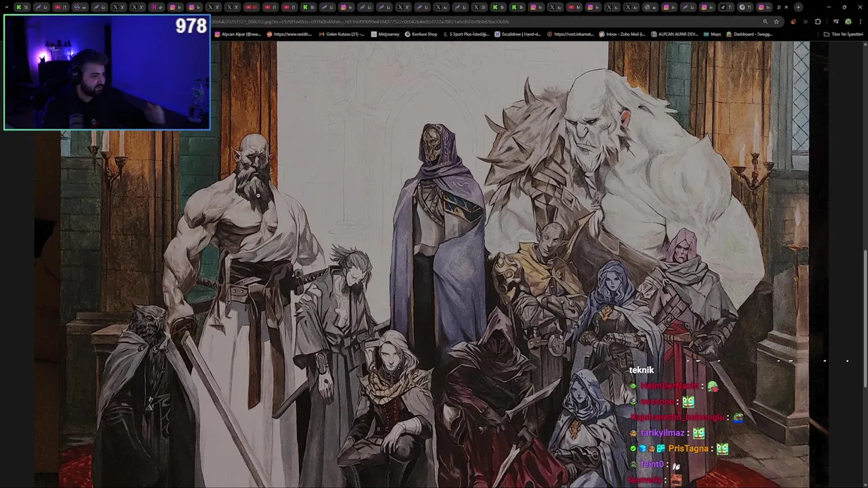Open the media control playlist icon
Viewport: 868px width, 488px height.
click(836, 22)
